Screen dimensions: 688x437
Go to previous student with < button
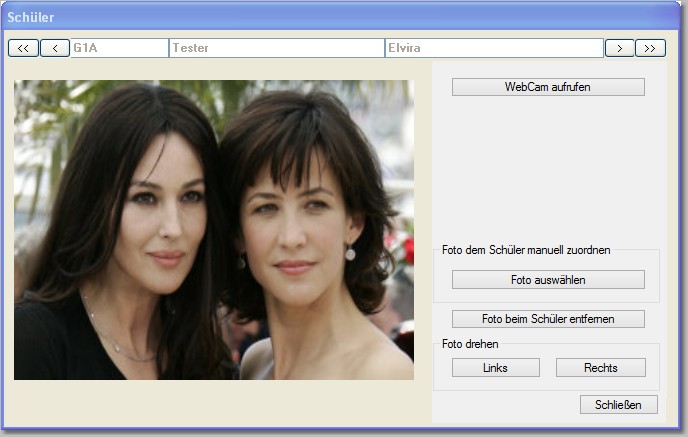click(55, 48)
